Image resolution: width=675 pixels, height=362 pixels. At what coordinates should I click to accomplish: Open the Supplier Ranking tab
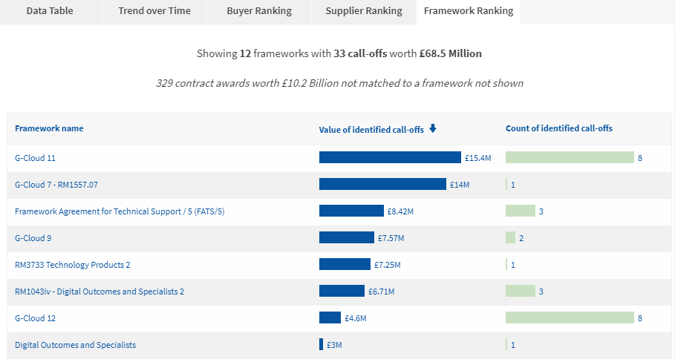pos(364,11)
